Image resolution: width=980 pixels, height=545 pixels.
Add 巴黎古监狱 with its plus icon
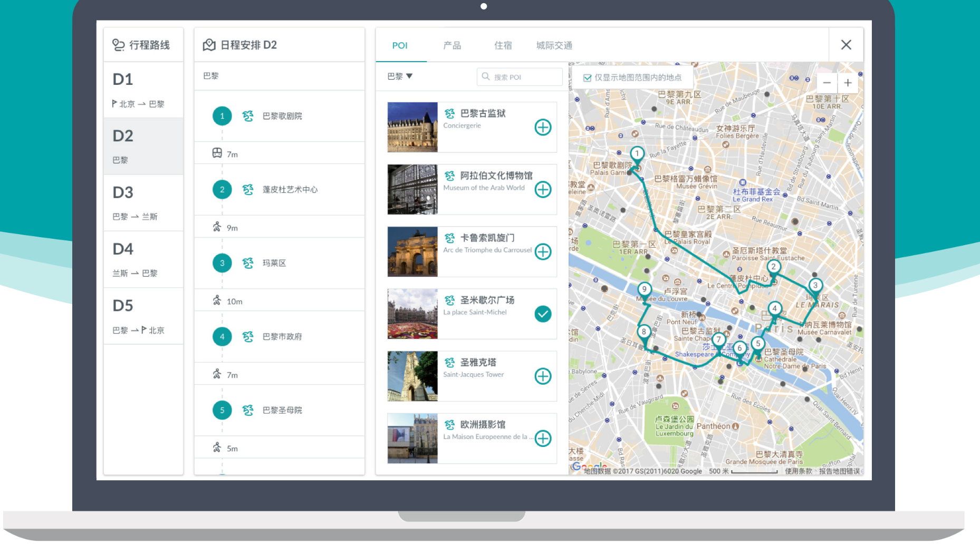click(x=543, y=127)
